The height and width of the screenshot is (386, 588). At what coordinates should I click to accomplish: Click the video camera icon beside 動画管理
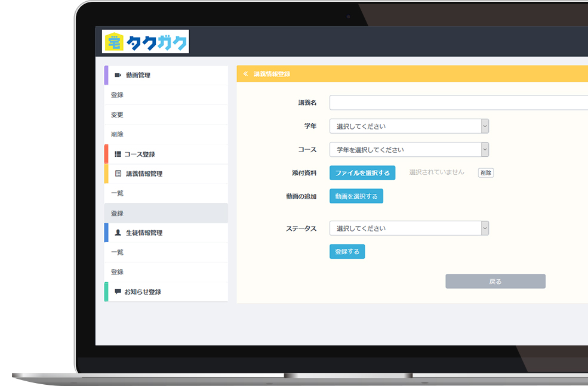pyautogui.click(x=118, y=75)
